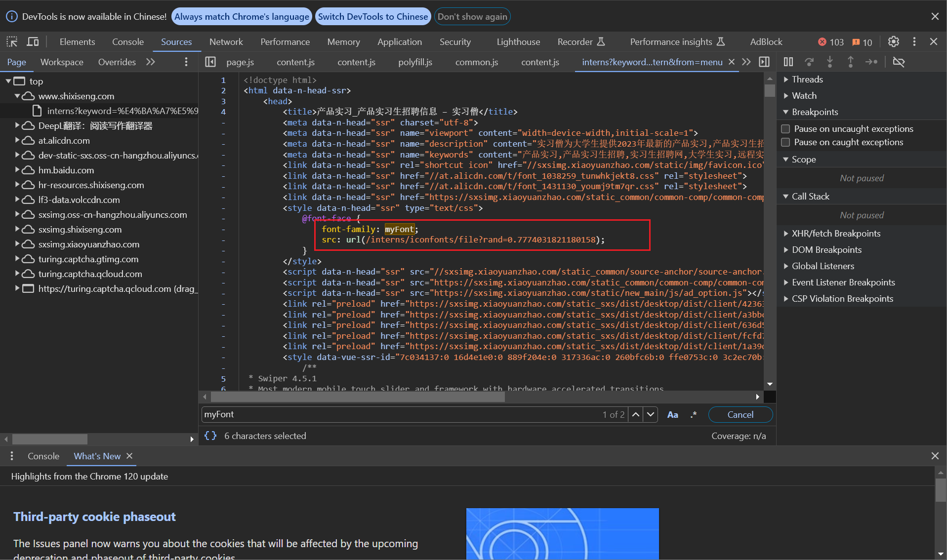Viewport: 947px width, 560px height.
Task: Toggle match case Aa in search
Action: [672, 414]
